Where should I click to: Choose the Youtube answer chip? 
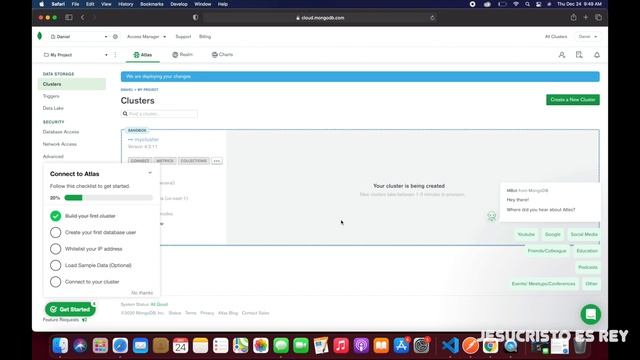[x=526, y=234]
